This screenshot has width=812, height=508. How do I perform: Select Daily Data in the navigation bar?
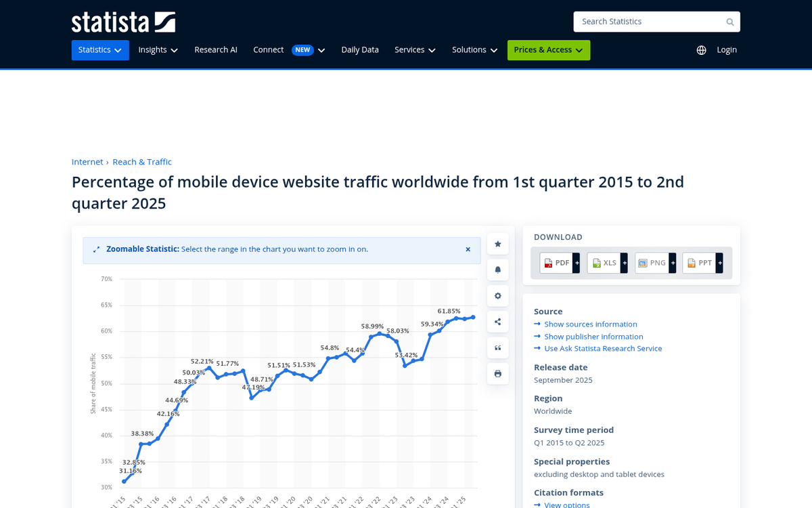point(360,49)
